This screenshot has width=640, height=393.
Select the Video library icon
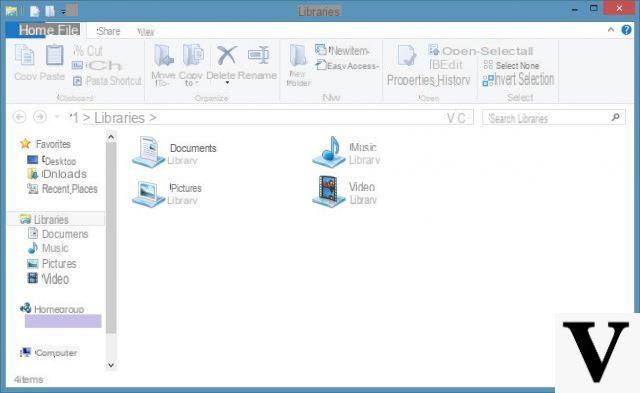329,191
